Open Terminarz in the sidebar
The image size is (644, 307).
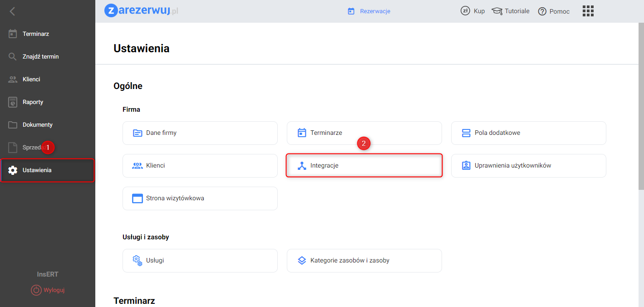pyautogui.click(x=35, y=34)
